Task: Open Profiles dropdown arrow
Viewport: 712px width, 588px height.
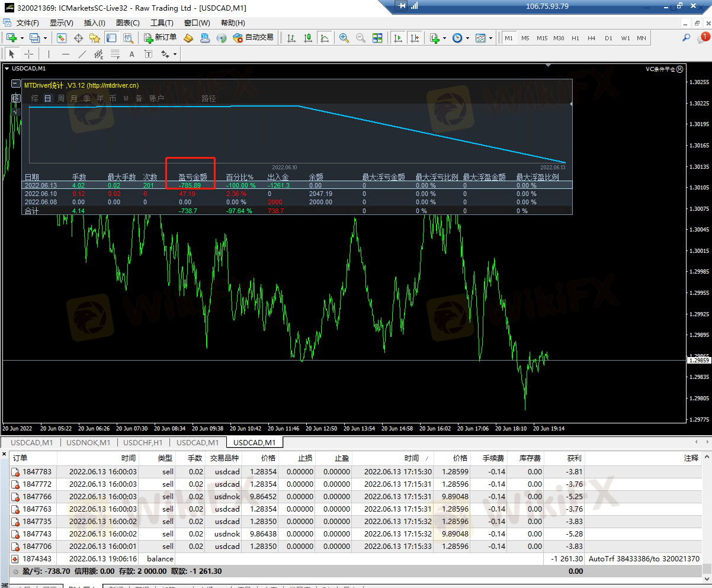Action: tap(45, 38)
